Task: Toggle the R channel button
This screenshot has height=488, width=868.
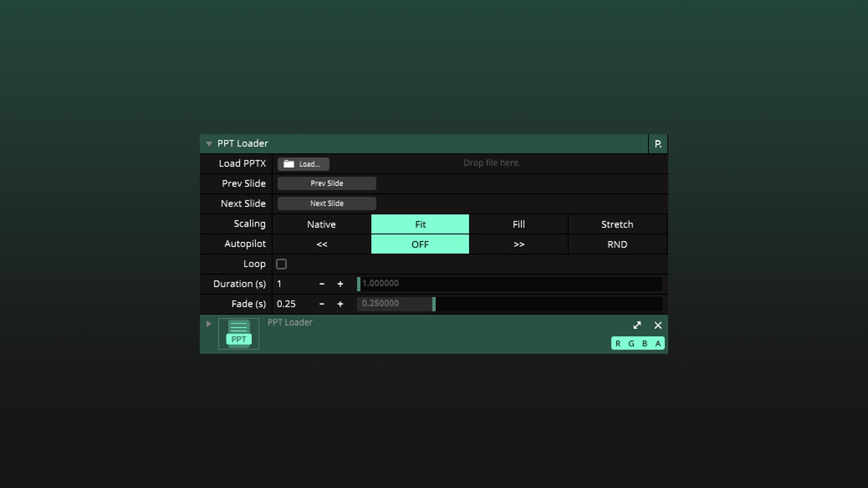Action: [x=618, y=343]
